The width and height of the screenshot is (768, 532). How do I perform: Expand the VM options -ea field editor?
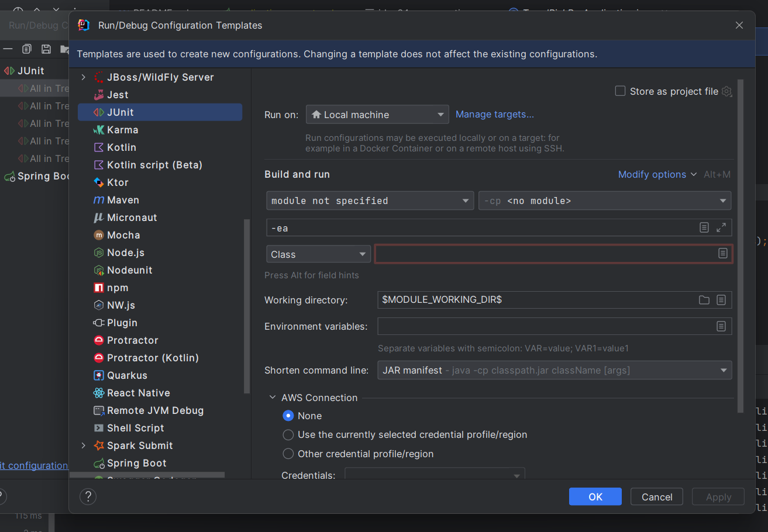(x=721, y=227)
